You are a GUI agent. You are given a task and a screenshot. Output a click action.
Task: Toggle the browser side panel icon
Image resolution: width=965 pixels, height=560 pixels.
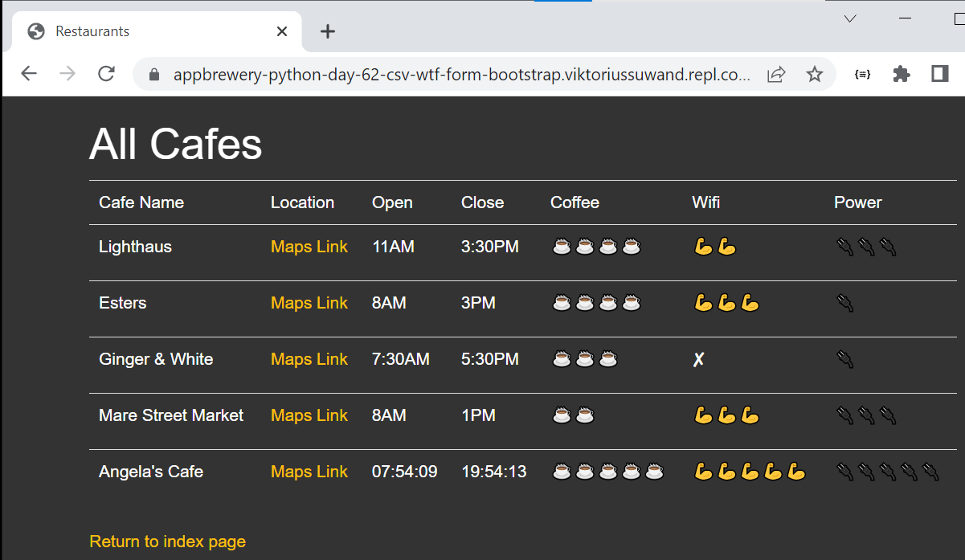tap(940, 74)
